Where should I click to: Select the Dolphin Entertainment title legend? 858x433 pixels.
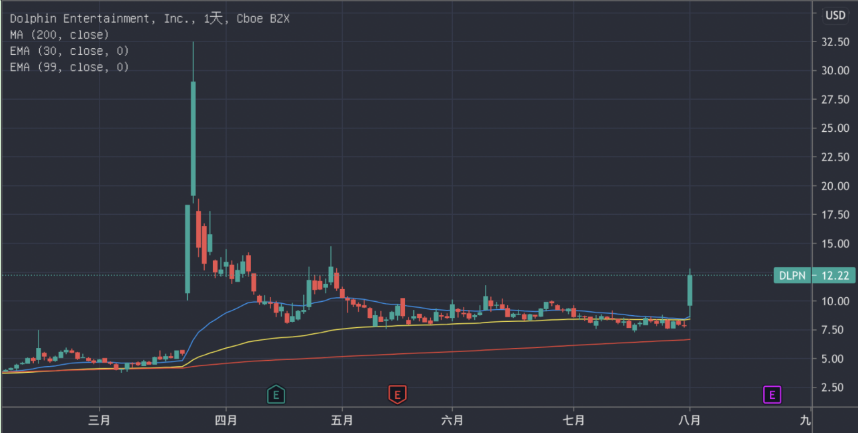[x=149, y=19]
